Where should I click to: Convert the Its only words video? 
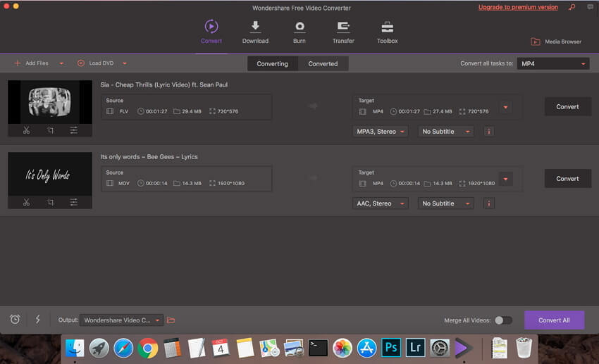point(568,179)
